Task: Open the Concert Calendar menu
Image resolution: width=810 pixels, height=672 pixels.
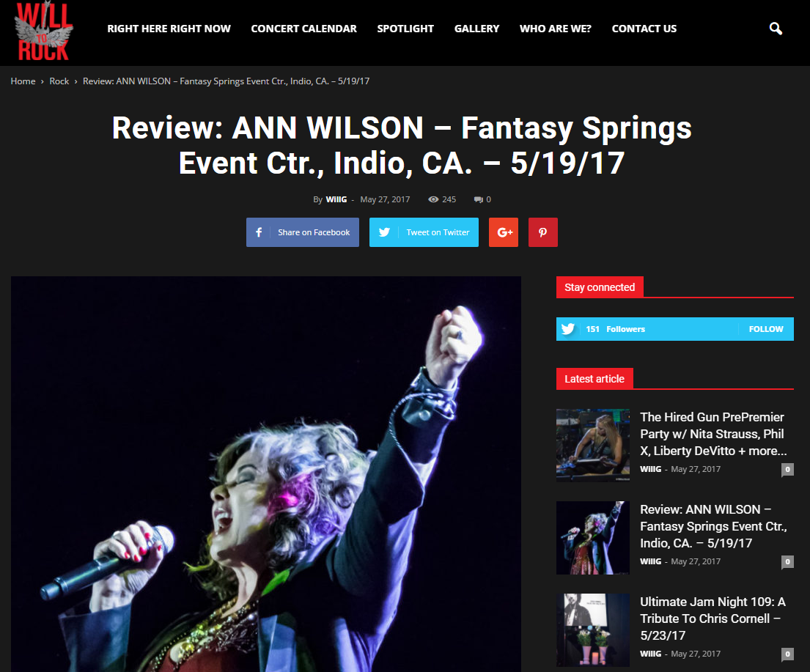Action: click(303, 29)
